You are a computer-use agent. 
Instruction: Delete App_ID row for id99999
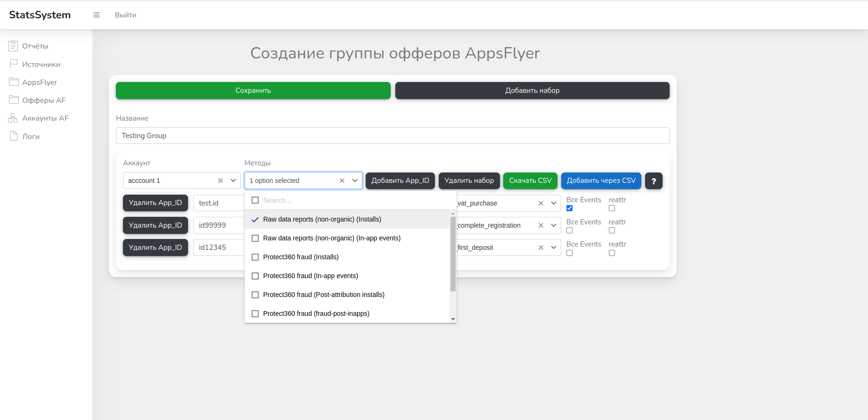pos(156,225)
